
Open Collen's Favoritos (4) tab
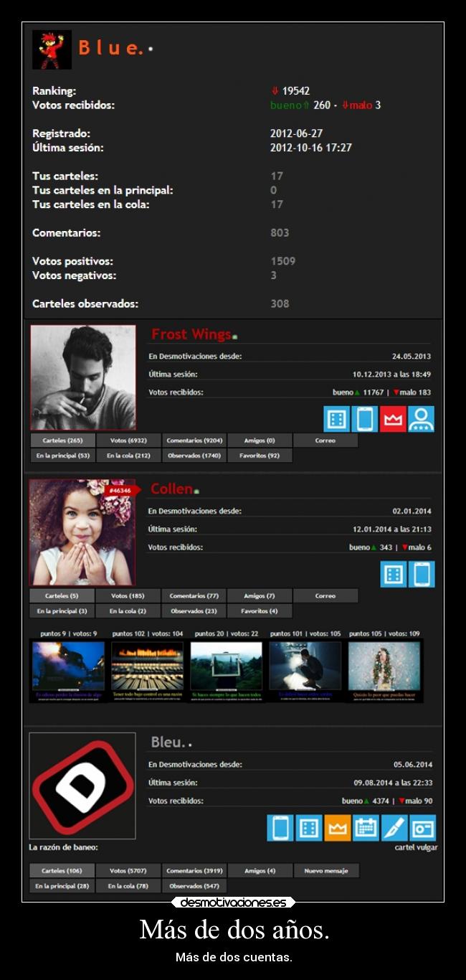260,611
